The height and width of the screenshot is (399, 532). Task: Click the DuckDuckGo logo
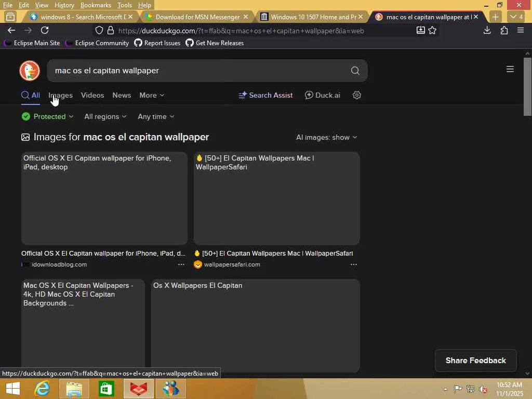tap(30, 71)
